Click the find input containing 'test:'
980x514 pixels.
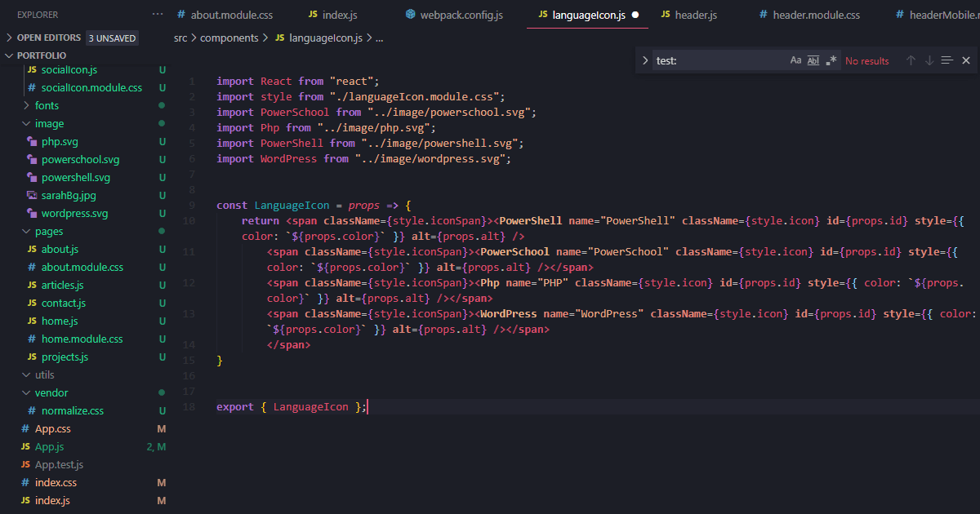(719, 60)
